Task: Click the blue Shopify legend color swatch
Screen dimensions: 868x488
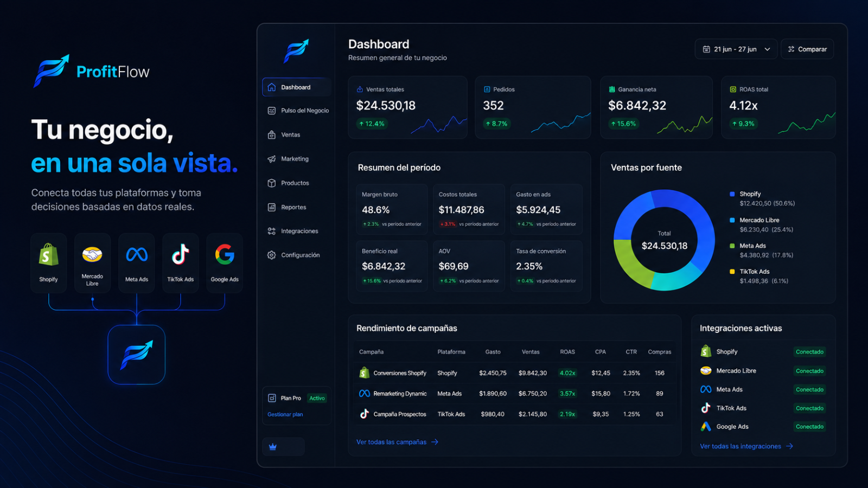Action: tap(732, 194)
